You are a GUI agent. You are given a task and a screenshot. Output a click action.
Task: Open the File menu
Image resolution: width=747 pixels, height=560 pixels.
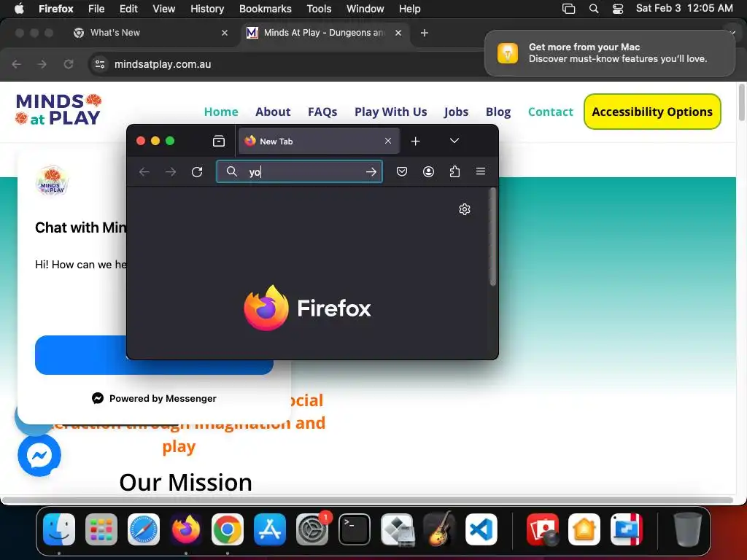point(96,9)
